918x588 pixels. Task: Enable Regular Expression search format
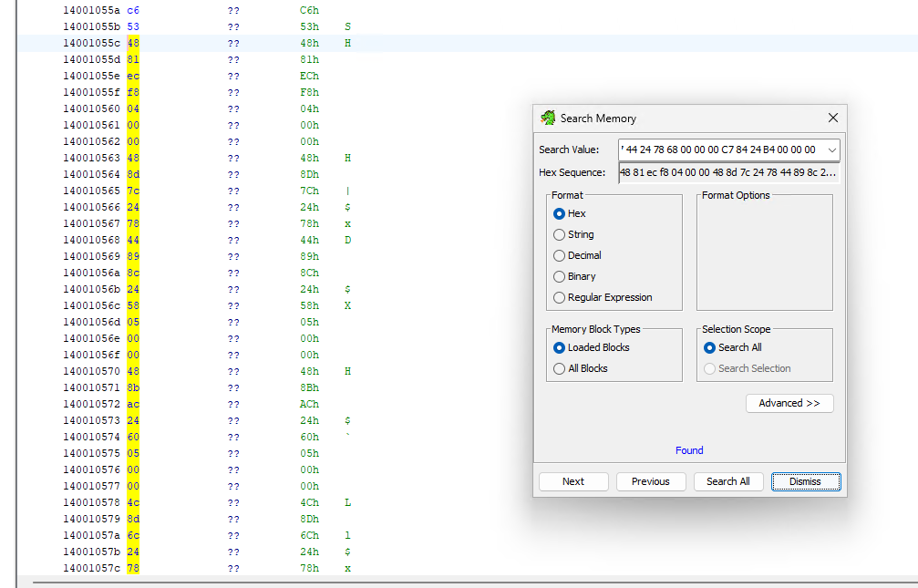pos(560,297)
